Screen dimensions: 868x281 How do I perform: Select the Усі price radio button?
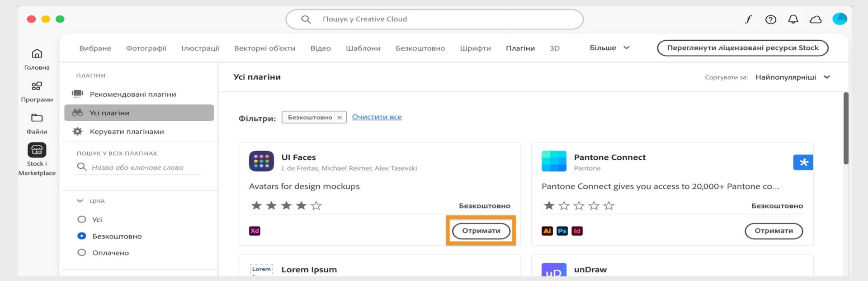pyautogui.click(x=82, y=219)
